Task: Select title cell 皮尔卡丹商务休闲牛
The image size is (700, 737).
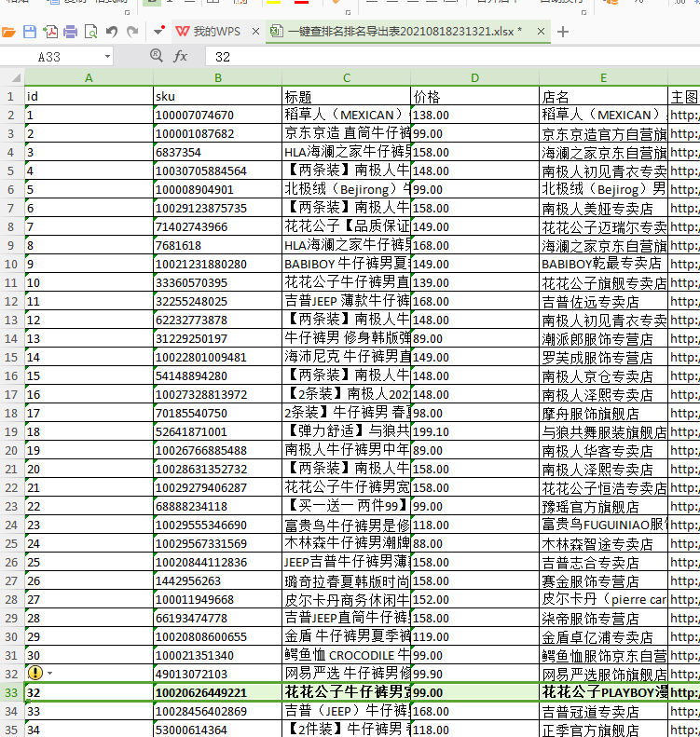Action: coord(347,600)
